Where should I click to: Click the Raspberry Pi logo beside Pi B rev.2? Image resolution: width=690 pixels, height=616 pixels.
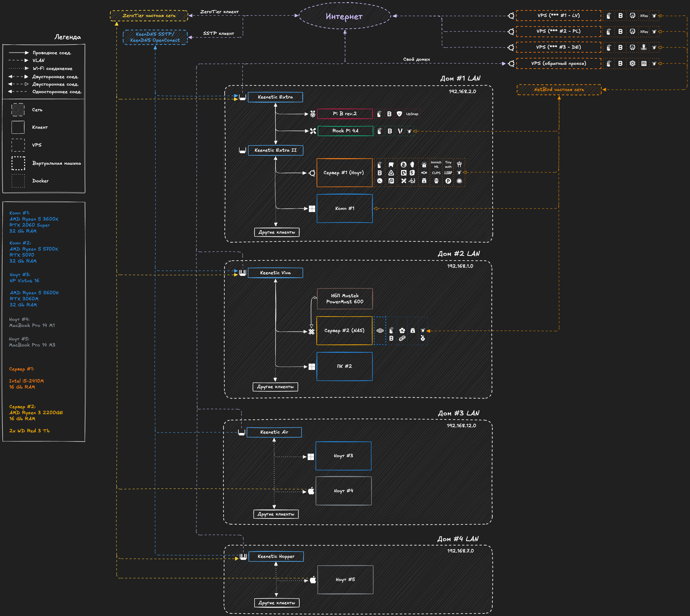pos(313,114)
